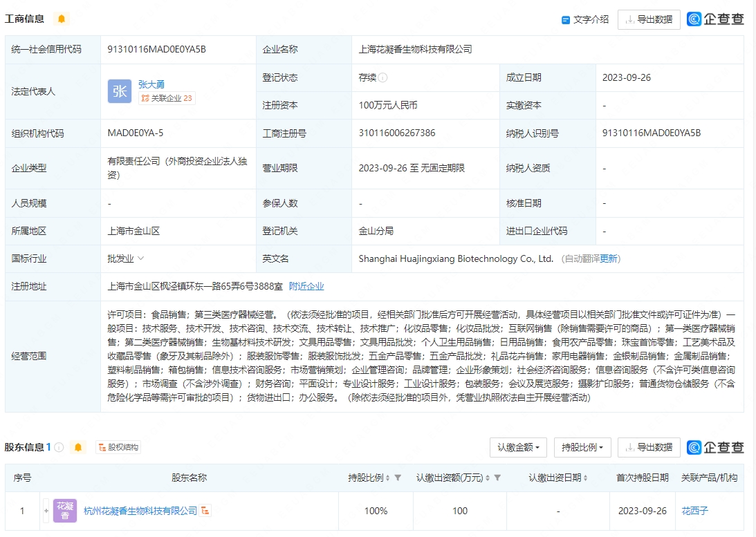Sort 认缴出资日期 column arrows
756x537 pixels.
click(x=585, y=478)
